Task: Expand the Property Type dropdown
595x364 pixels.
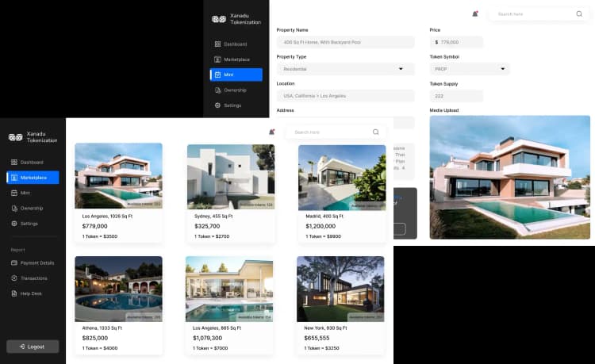Action: 401,69
